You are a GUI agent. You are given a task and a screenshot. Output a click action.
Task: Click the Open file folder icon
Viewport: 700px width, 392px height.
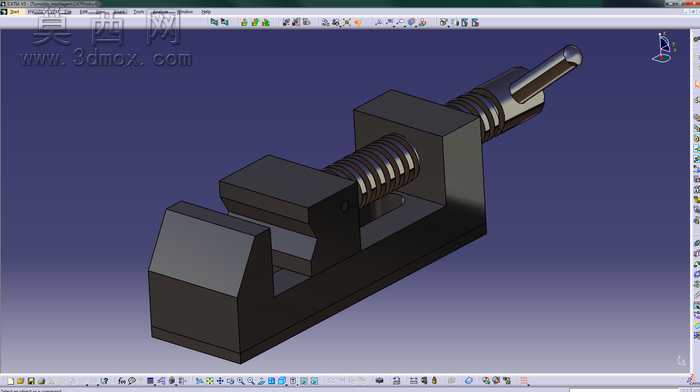[x=20, y=381]
